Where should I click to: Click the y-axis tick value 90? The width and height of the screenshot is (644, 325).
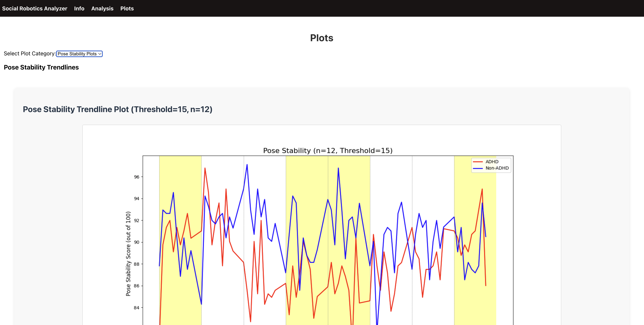136,242
